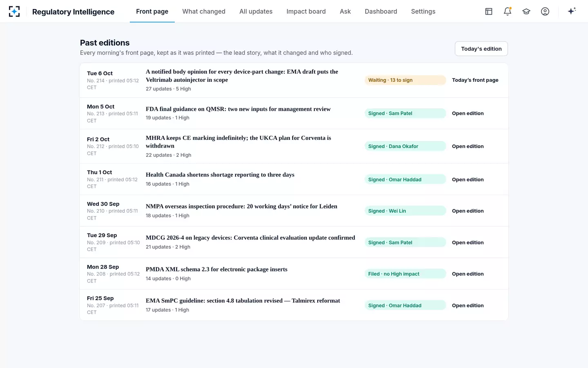
Task: Open edition for Wed 30 Sep
Action: [x=468, y=211]
